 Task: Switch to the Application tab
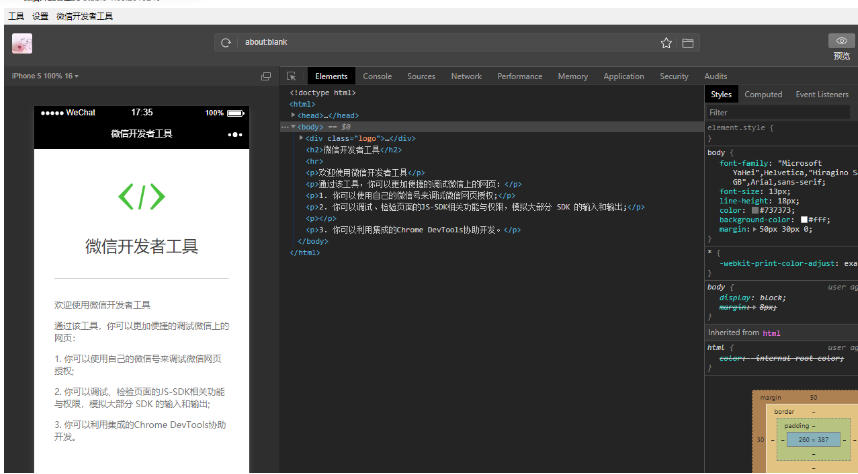tap(623, 76)
